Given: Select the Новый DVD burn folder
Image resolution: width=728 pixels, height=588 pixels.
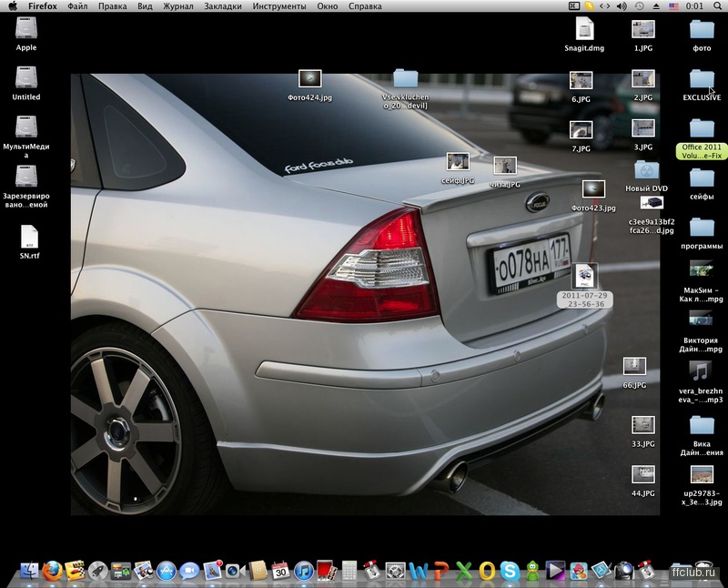Looking at the screenshot, I should [646, 170].
